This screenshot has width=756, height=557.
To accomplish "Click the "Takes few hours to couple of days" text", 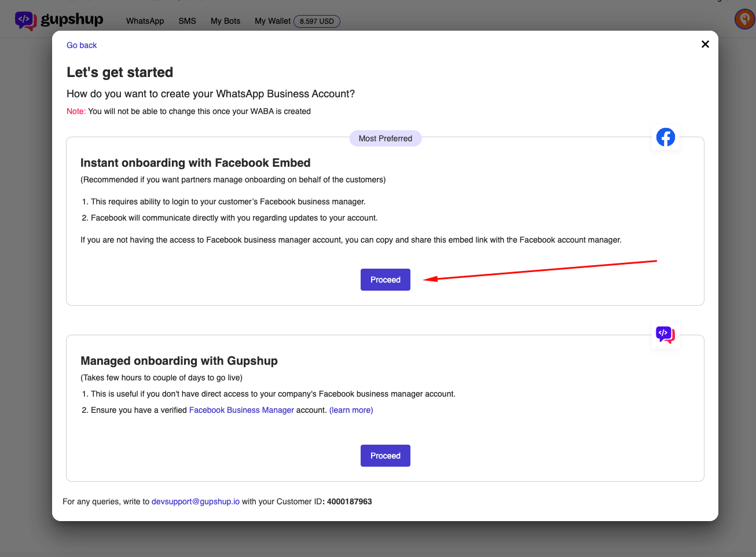I will (162, 378).
